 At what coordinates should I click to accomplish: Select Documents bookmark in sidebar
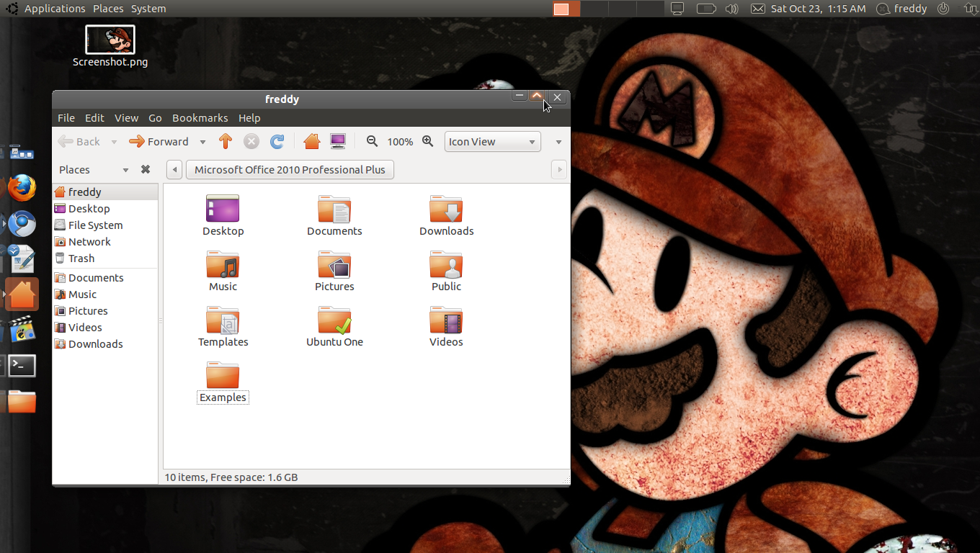(x=105, y=278)
